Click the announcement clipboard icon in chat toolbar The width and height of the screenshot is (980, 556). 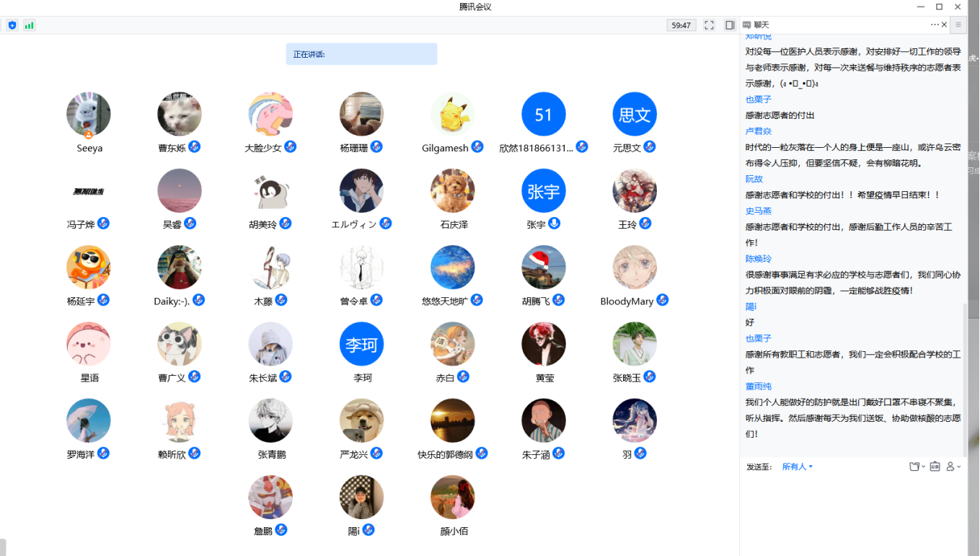click(935, 467)
